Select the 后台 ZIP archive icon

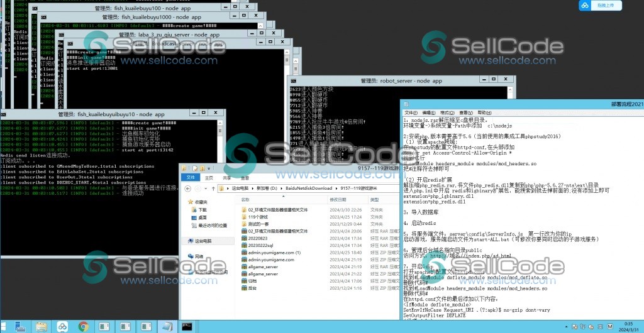click(243, 288)
